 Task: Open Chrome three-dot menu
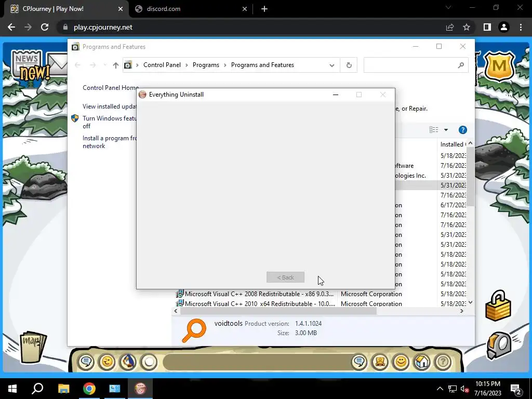pos(521,27)
